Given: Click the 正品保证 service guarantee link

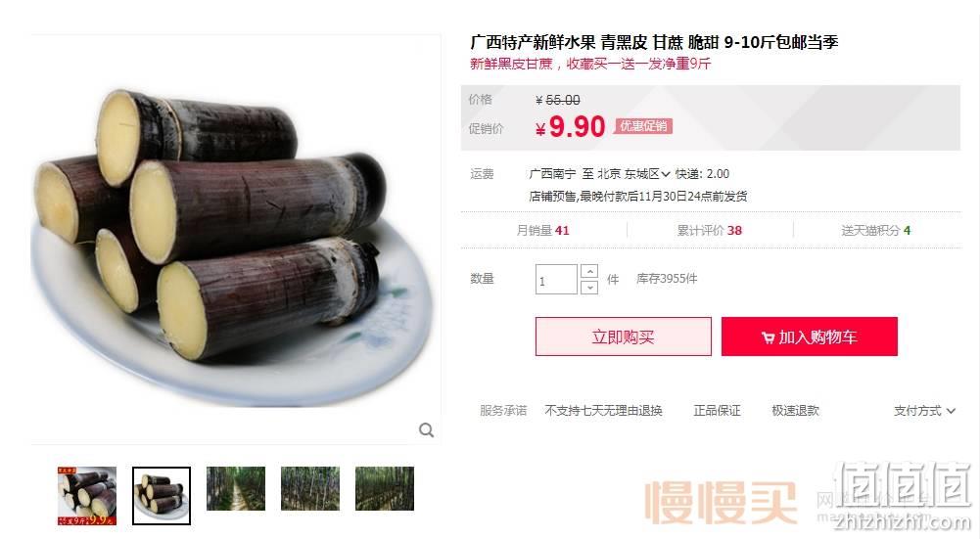Looking at the screenshot, I should pyautogui.click(x=717, y=410).
